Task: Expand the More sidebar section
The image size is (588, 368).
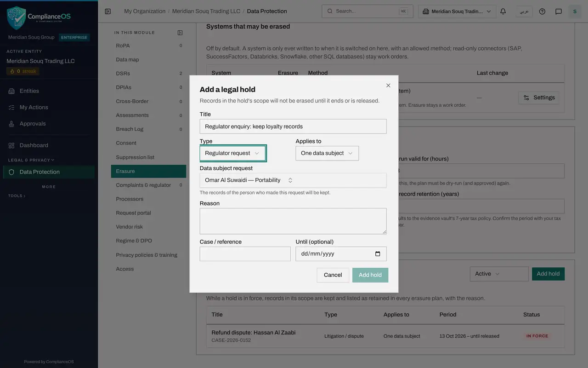Action: pyautogui.click(x=49, y=187)
